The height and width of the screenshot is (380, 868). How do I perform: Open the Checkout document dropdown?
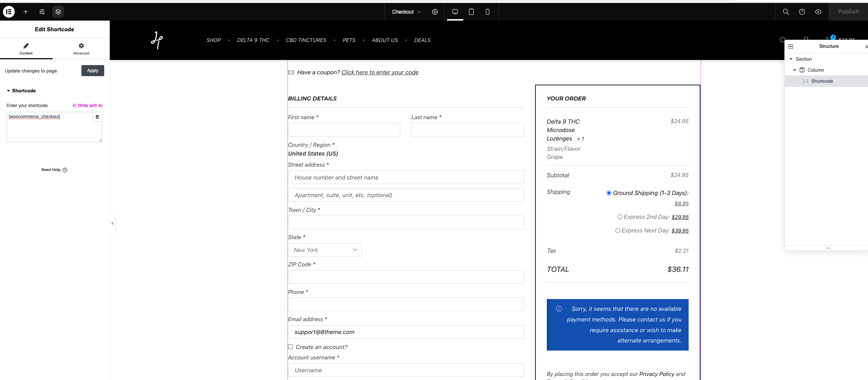pos(407,12)
